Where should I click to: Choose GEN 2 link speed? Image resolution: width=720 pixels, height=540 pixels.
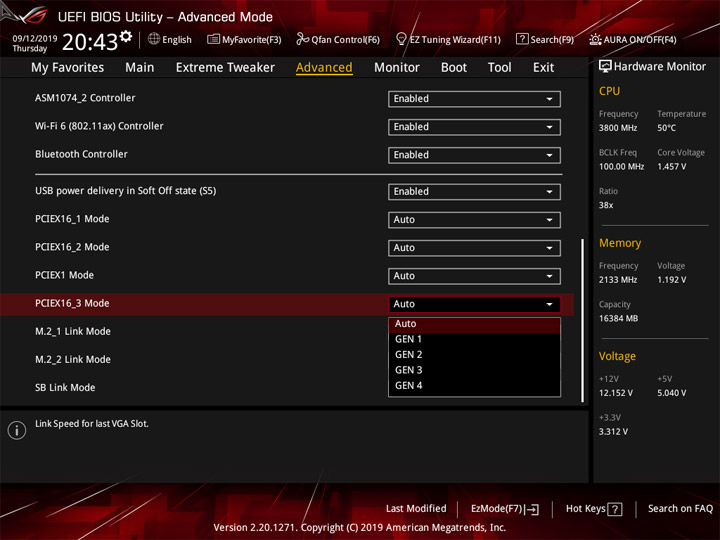474,355
